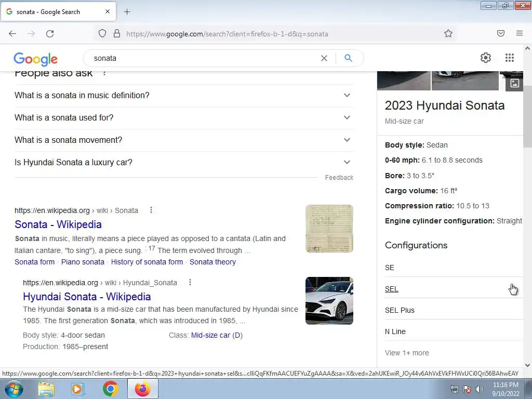Viewport: 532px width, 399px height.
Task: Open the Action Center flag tray icon
Action: 467,389
